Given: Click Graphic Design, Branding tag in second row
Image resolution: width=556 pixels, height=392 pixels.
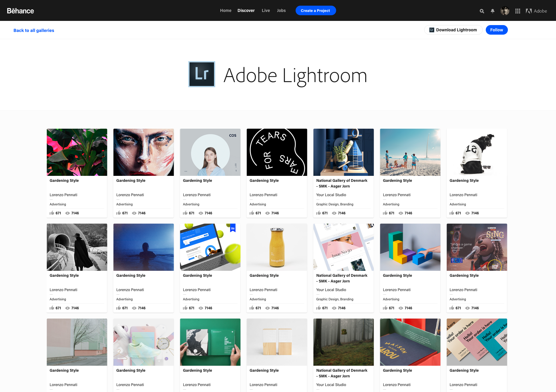Looking at the screenshot, I should 335,299.
